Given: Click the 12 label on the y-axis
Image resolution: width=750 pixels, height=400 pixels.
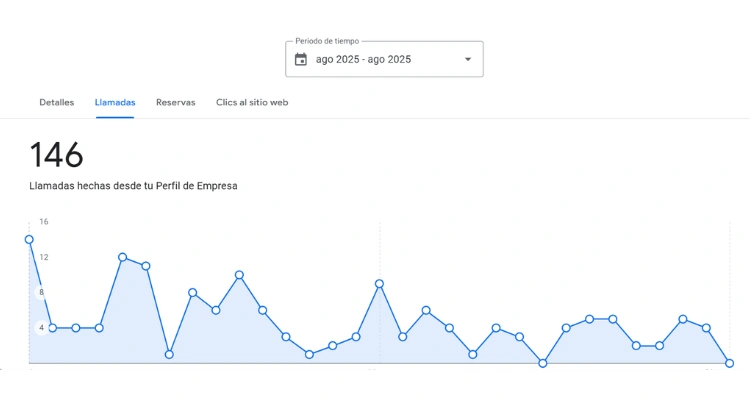Looking at the screenshot, I should click(44, 257).
